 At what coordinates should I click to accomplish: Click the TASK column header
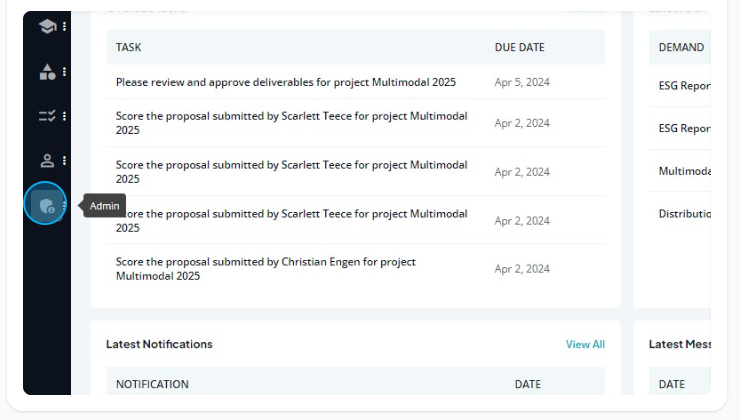click(x=128, y=47)
